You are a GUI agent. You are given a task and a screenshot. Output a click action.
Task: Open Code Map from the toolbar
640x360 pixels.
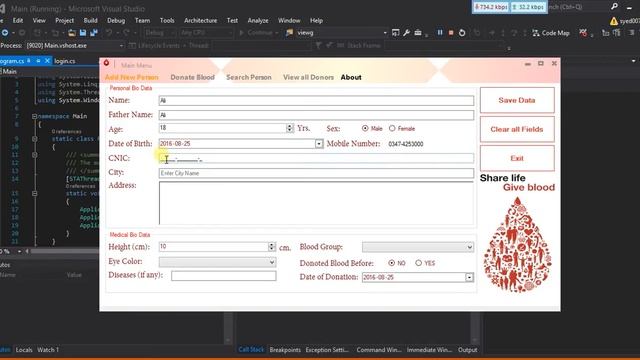[x=551, y=33]
